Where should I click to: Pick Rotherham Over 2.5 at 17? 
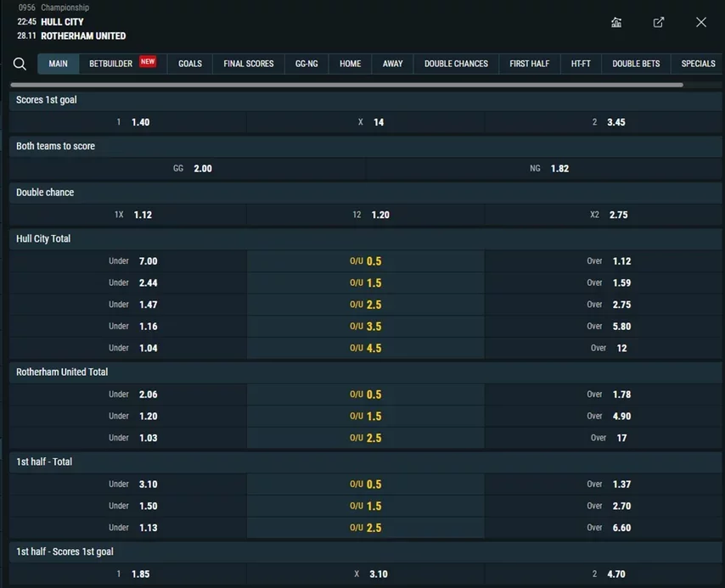pos(604,438)
